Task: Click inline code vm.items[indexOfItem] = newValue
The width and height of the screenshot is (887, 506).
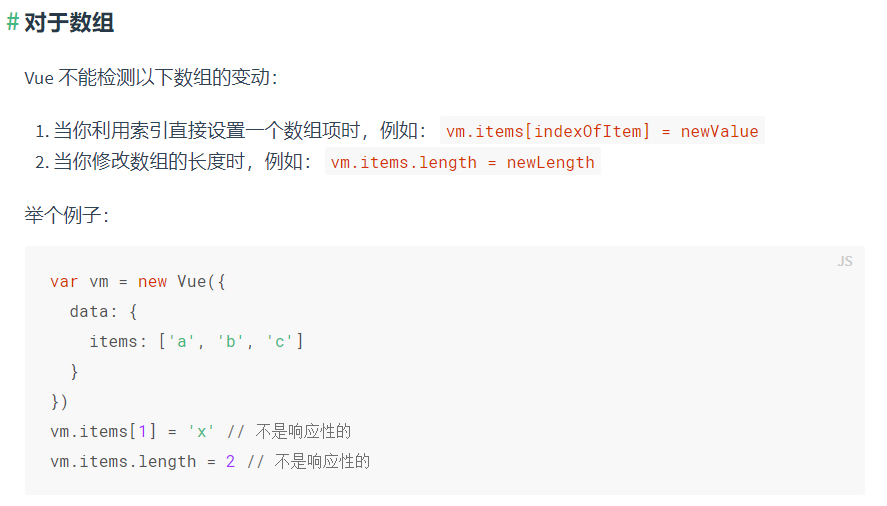Action: 602,131
